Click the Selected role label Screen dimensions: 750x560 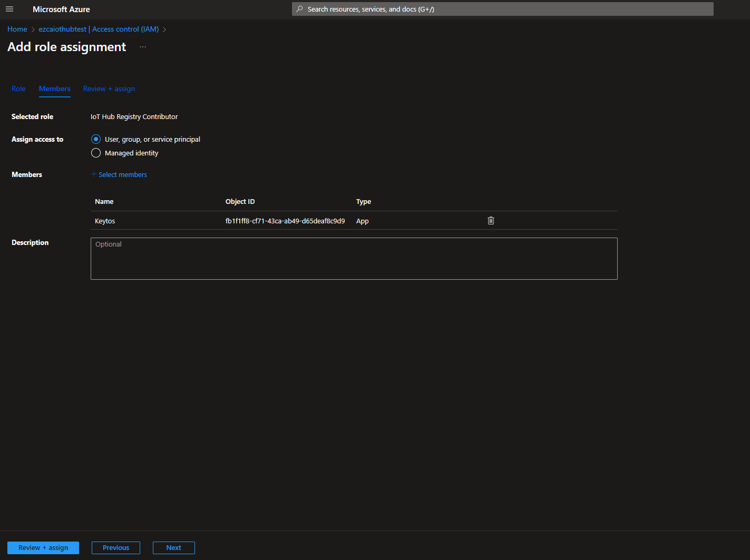[33, 116]
